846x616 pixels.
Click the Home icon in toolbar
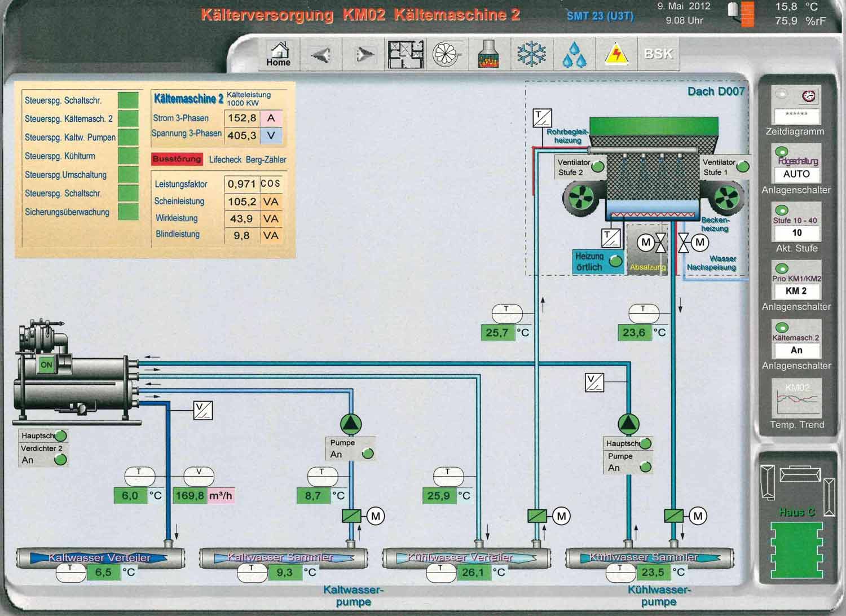(x=278, y=54)
